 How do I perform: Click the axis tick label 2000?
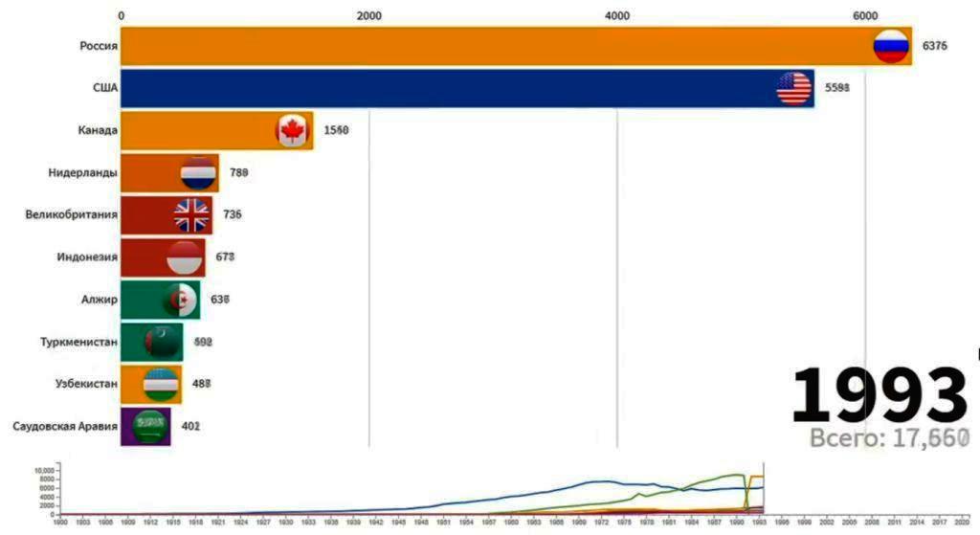pyautogui.click(x=368, y=15)
